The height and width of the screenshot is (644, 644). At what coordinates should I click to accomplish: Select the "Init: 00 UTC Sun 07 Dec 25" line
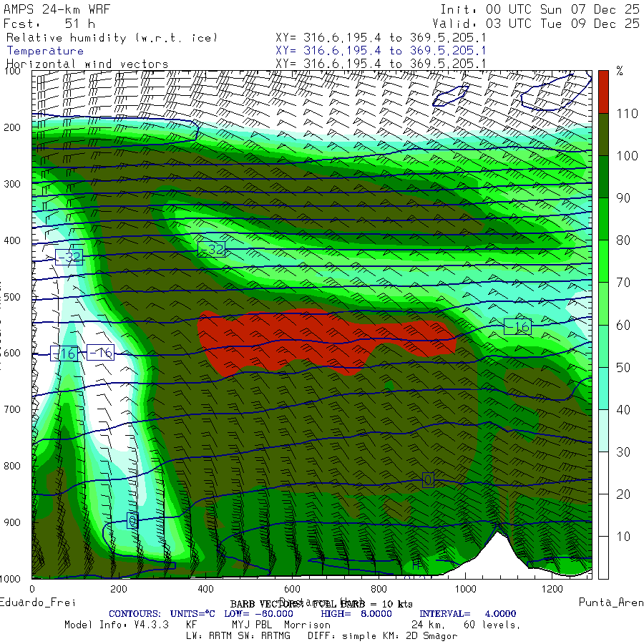(540, 9)
